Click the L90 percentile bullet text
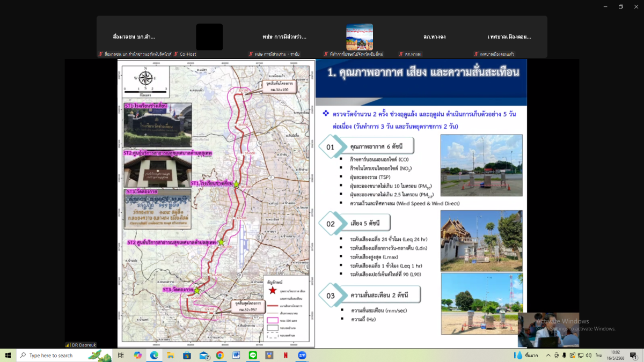Image resolution: width=644 pixels, height=362 pixels. pos(386,274)
